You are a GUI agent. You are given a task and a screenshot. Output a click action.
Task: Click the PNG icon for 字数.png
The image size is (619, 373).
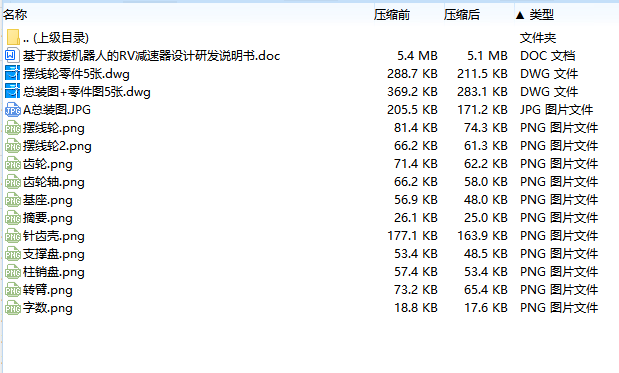point(13,308)
